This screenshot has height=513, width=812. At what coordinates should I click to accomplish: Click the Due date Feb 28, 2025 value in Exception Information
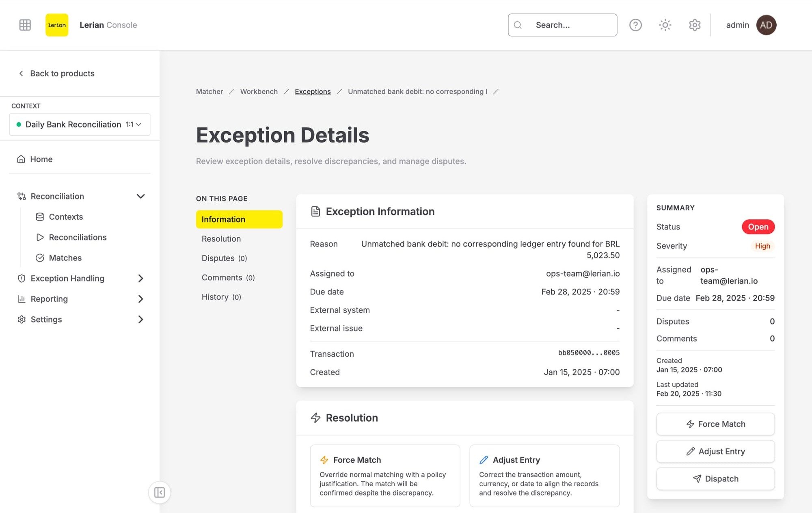coord(580,292)
